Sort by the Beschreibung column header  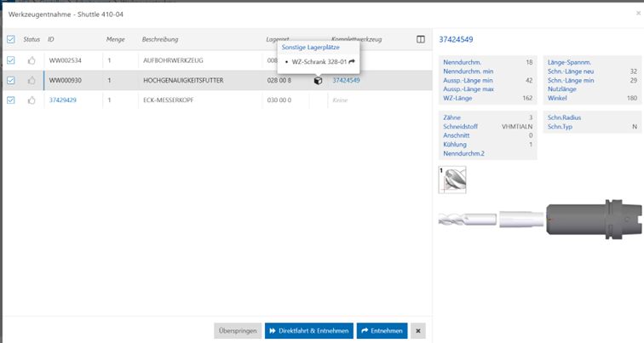point(160,39)
